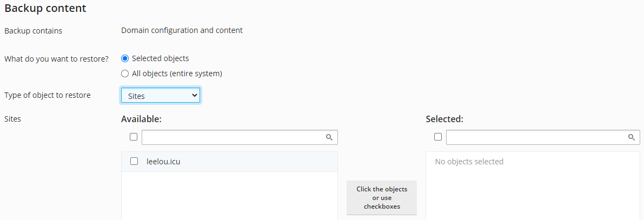Focus the Selected list search field
Viewport: 644px width, 220px height.
click(536, 137)
